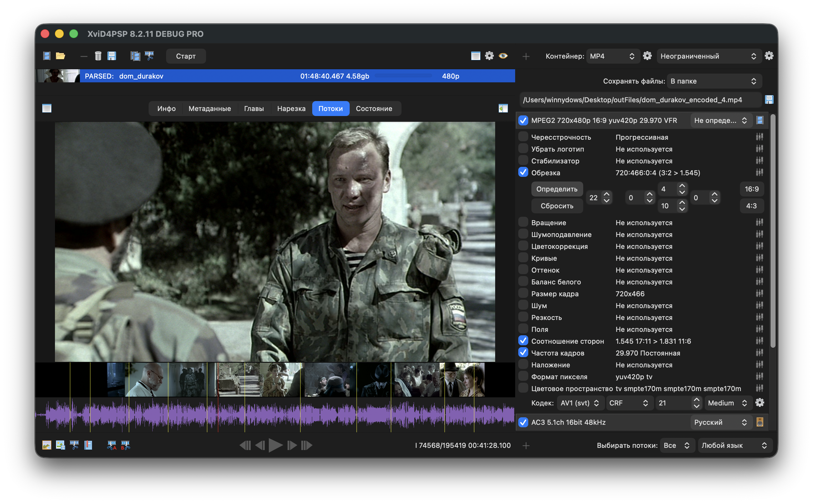Open container settings gear next to MP4

click(647, 56)
